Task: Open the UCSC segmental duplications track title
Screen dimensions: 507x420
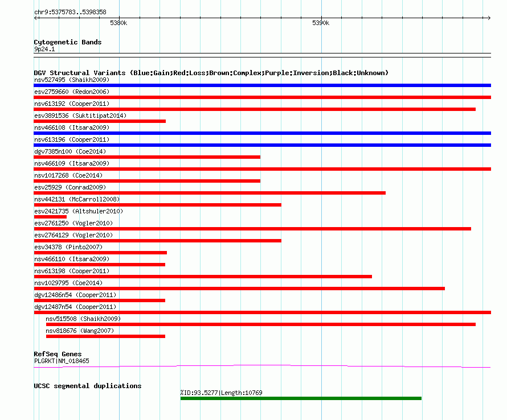Action: [x=88, y=386]
